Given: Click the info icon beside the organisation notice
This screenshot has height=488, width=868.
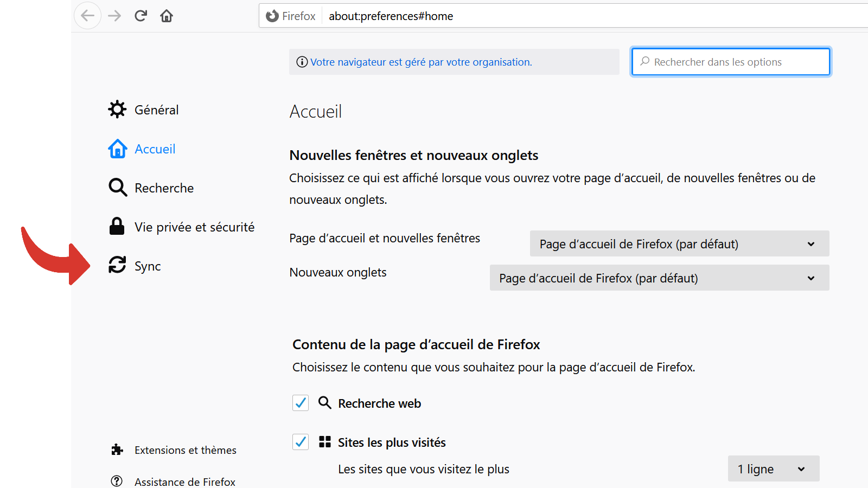Looking at the screenshot, I should 302,62.
